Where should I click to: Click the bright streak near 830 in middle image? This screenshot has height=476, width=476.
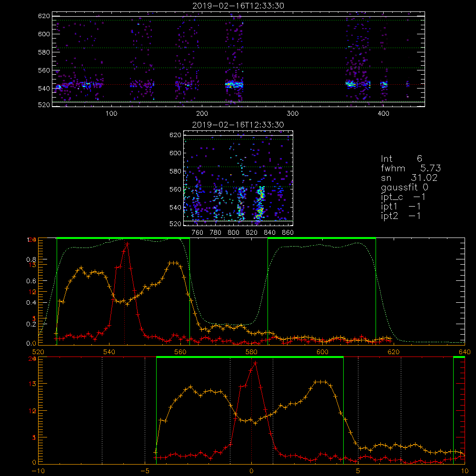(x=259, y=203)
